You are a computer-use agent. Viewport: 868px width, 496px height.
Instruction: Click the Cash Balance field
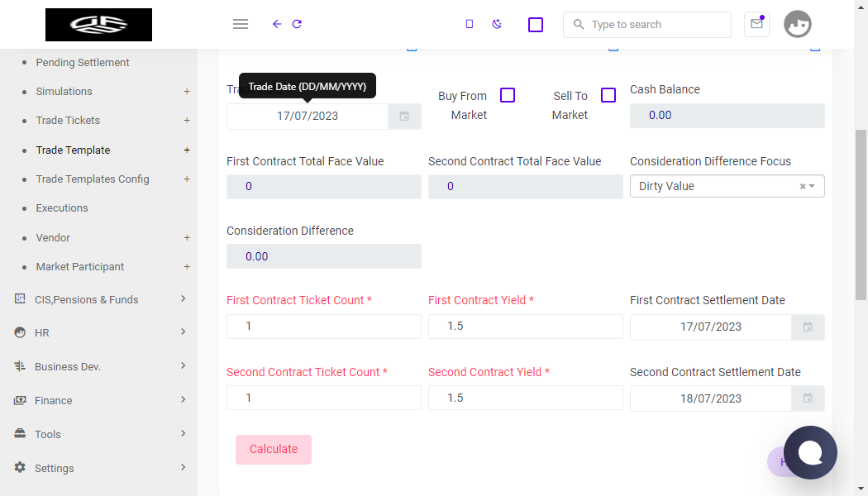pos(727,115)
